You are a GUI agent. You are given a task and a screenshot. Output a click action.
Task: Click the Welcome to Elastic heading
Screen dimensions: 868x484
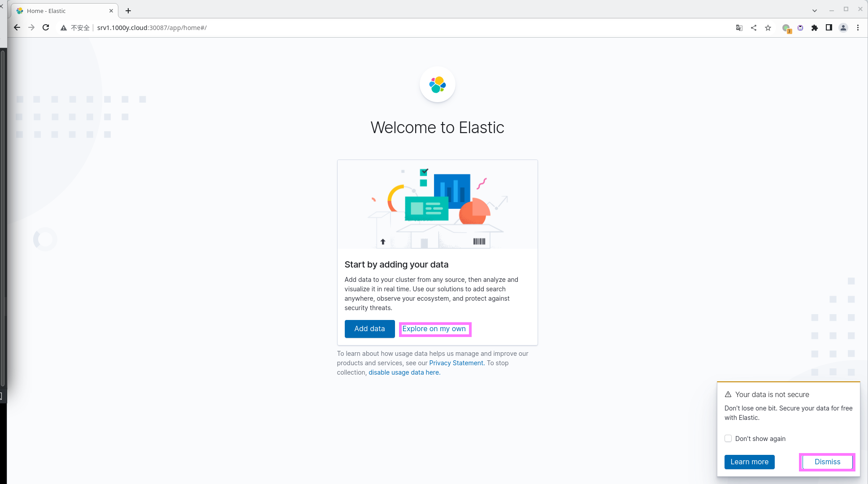click(x=438, y=128)
